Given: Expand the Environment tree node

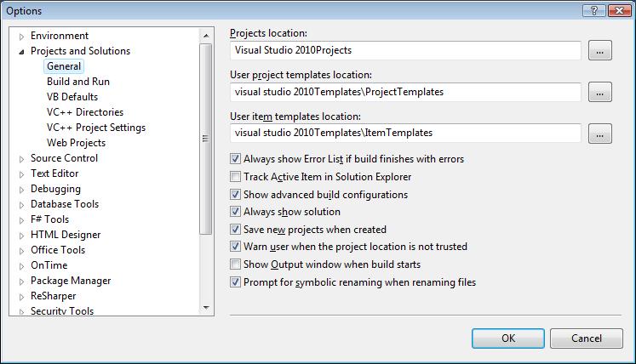Looking at the screenshot, I should point(21,36).
